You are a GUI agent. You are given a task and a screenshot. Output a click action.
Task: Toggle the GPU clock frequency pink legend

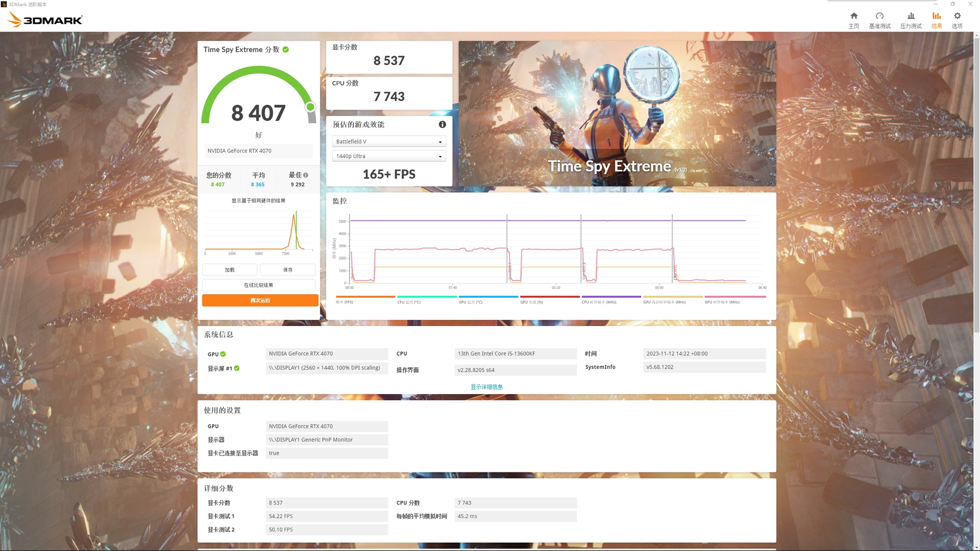pos(722,302)
